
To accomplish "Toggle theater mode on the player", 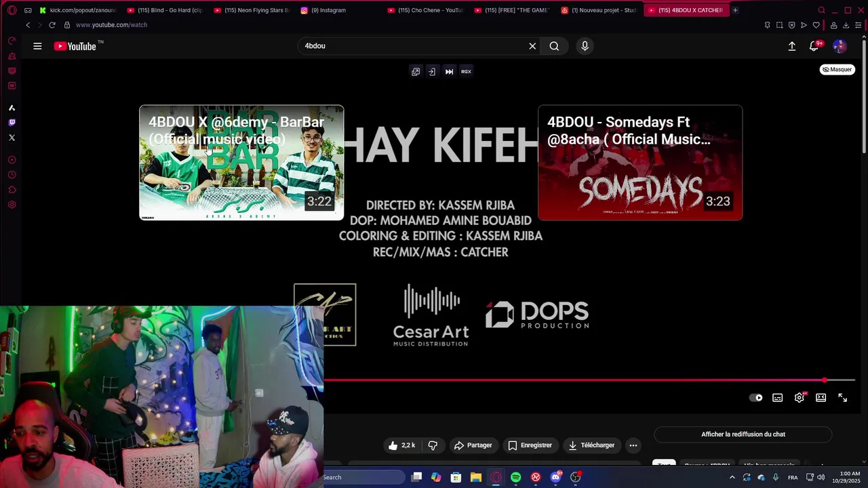I will point(821,398).
